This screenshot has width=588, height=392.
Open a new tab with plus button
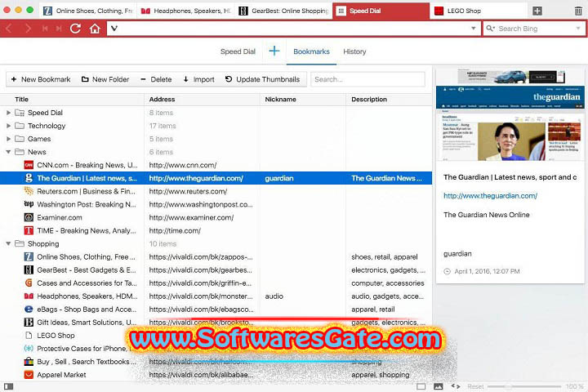pos(537,11)
